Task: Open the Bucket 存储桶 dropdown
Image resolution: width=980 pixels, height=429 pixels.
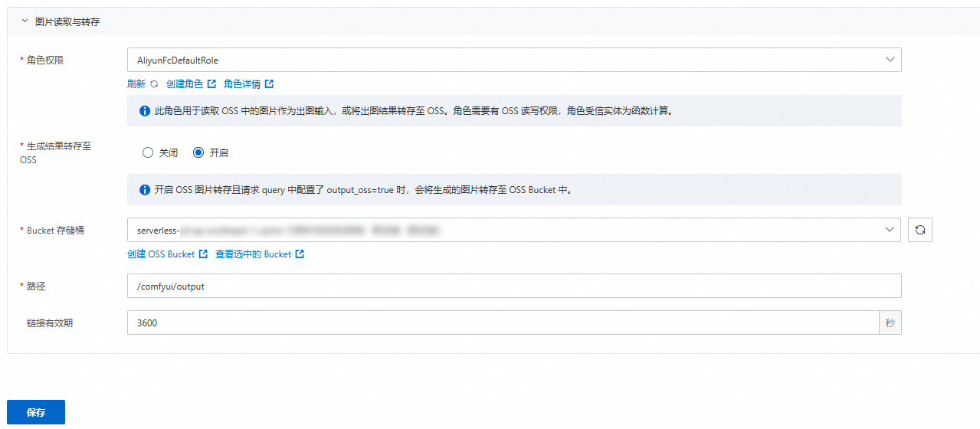Action: (514, 230)
